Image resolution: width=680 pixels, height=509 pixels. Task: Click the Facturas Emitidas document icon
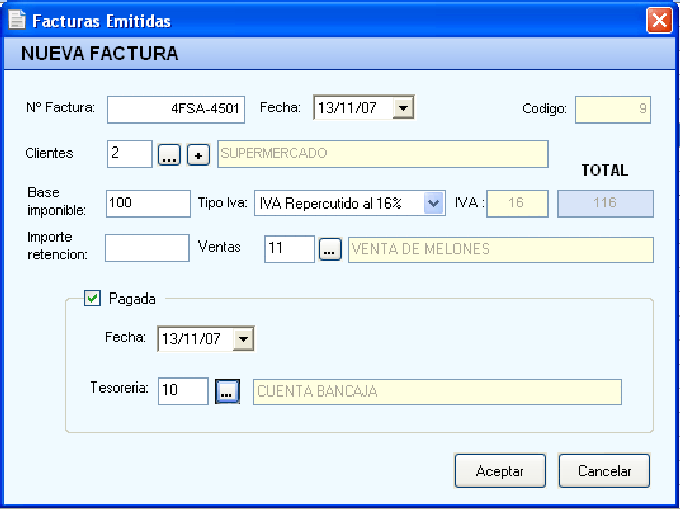pos(17,20)
